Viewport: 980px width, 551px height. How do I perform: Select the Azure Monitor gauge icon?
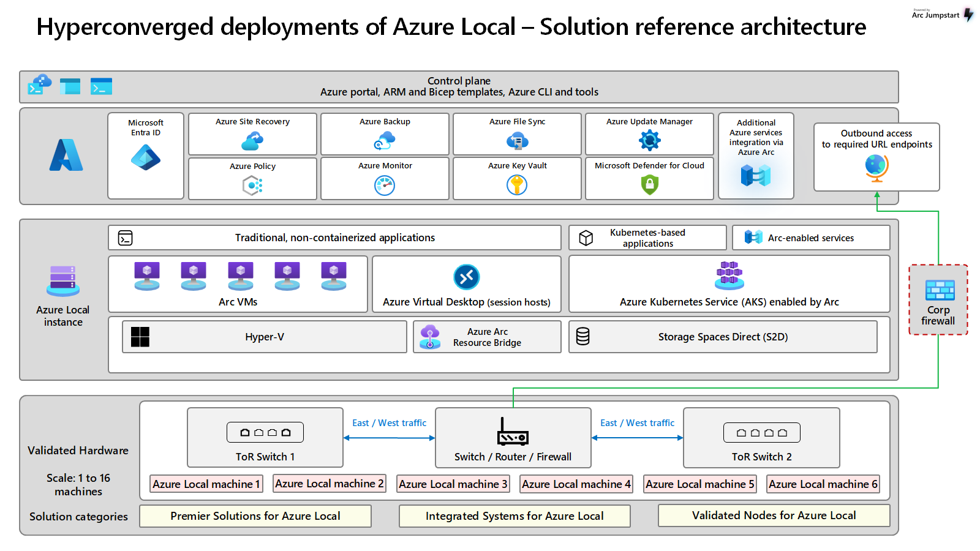385,185
